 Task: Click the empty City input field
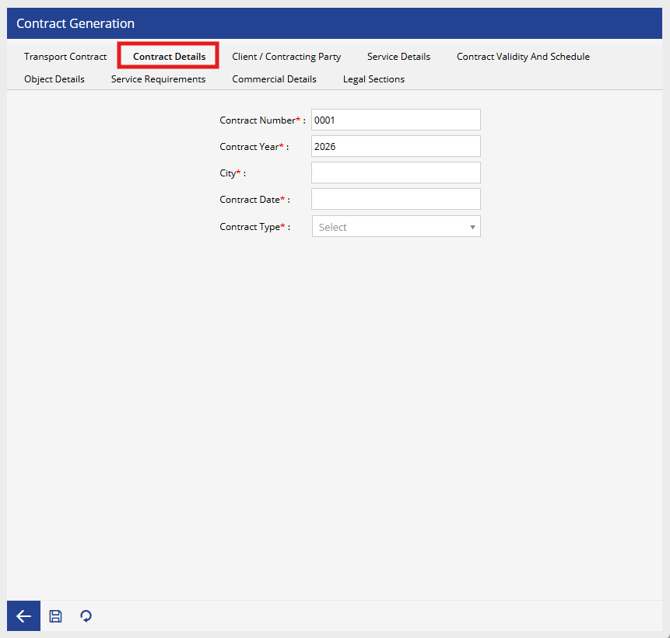pos(396,173)
